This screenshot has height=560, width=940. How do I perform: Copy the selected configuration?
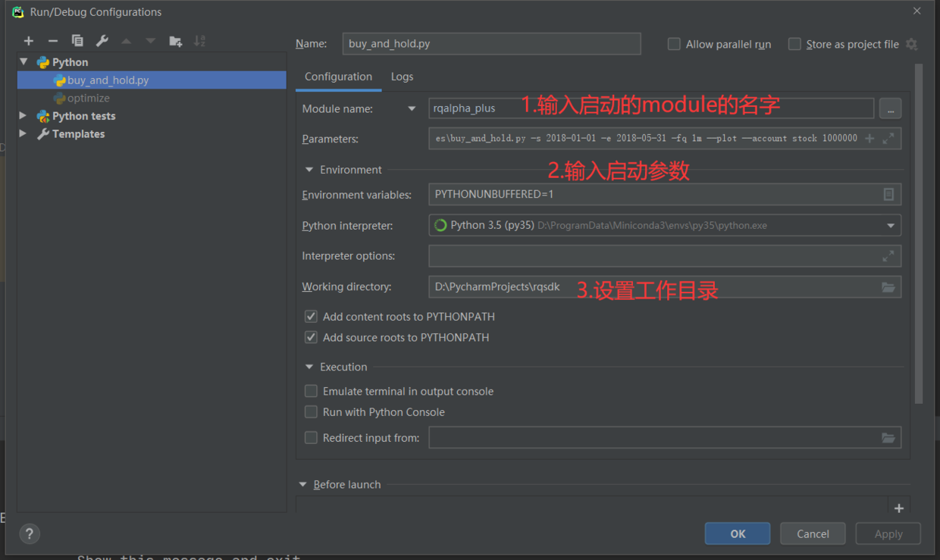point(77,40)
